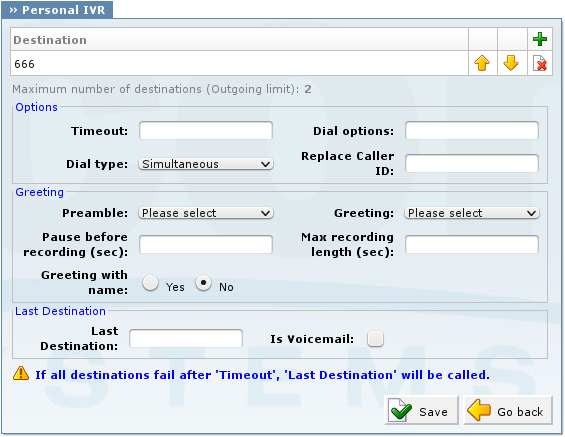
Task: Click the yellow Go back arrow icon
Action: (x=479, y=410)
